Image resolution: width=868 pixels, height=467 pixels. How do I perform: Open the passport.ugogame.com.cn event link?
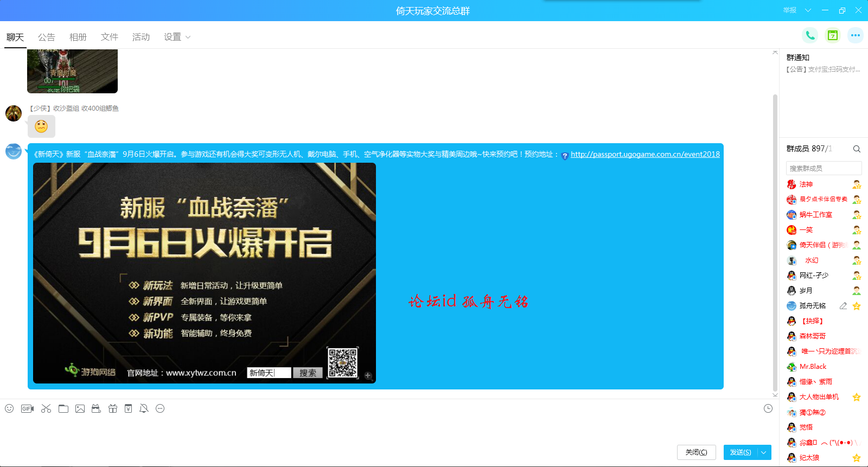(x=645, y=155)
